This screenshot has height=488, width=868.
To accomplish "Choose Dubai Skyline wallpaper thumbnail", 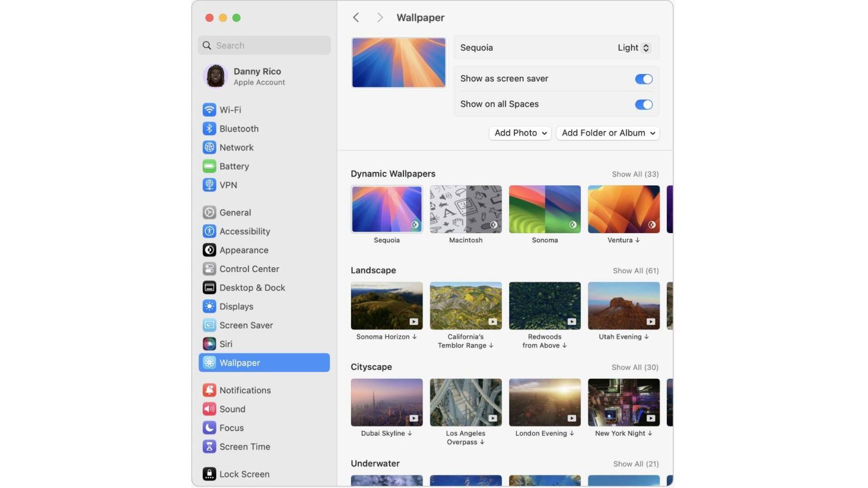I will pyautogui.click(x=387, y=403).
